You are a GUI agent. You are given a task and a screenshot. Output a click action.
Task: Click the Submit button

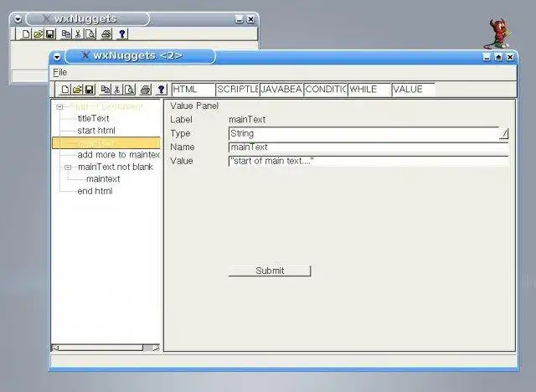click(270, 271)
